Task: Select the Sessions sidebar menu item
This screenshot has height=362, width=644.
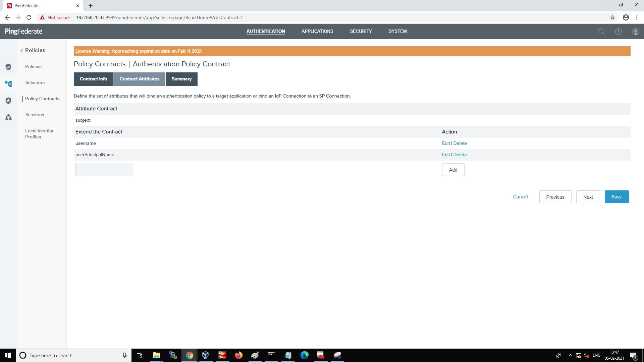Action: 35,115
